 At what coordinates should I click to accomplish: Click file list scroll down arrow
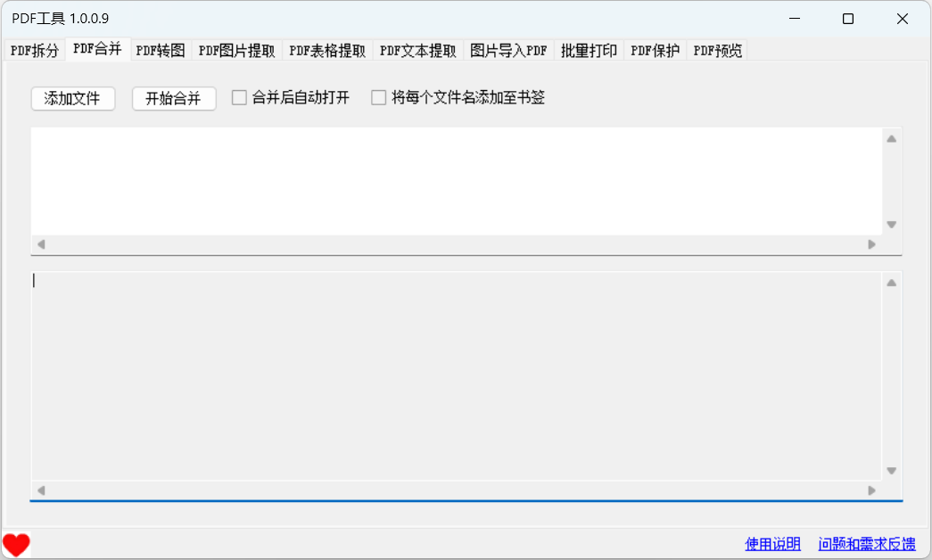891,225
